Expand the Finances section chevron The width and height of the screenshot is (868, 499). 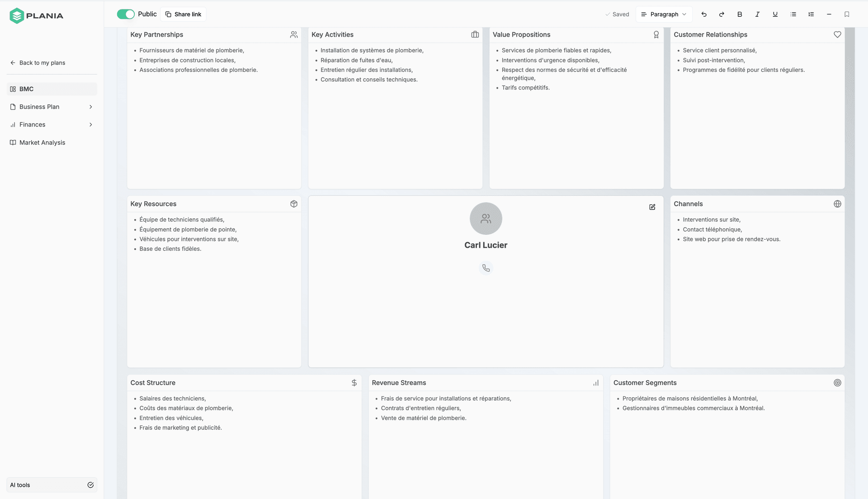tap(90, 124)
